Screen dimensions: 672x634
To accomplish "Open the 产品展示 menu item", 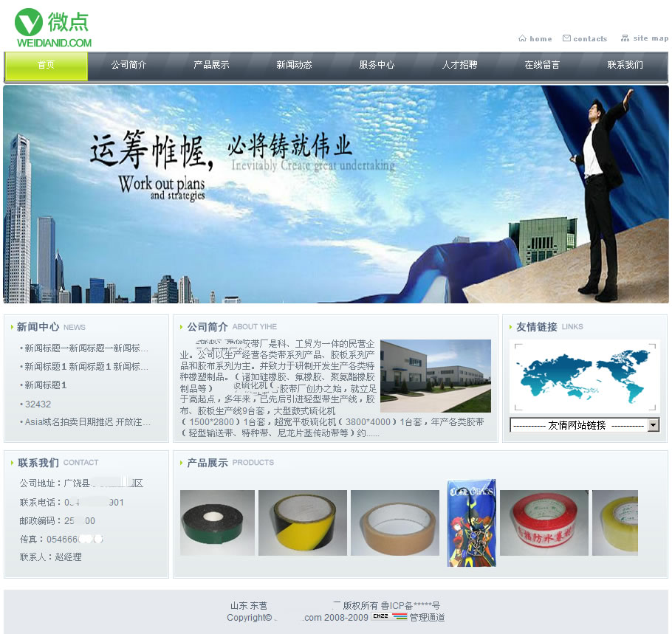I will click(211, 66).
